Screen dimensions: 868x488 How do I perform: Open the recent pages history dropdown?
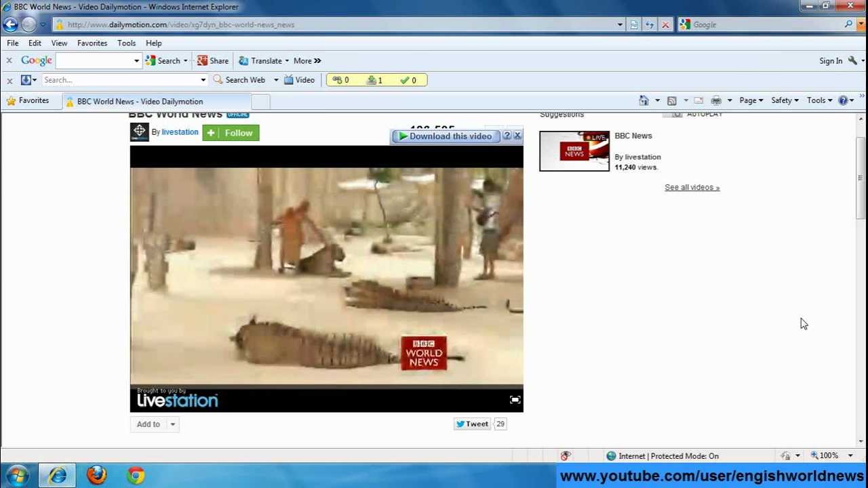[43, 24]
